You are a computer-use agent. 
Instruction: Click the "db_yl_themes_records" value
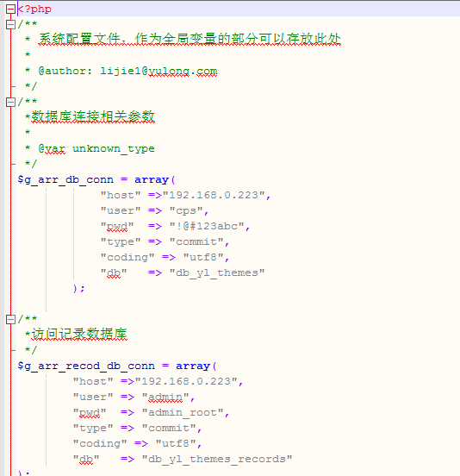217,459
